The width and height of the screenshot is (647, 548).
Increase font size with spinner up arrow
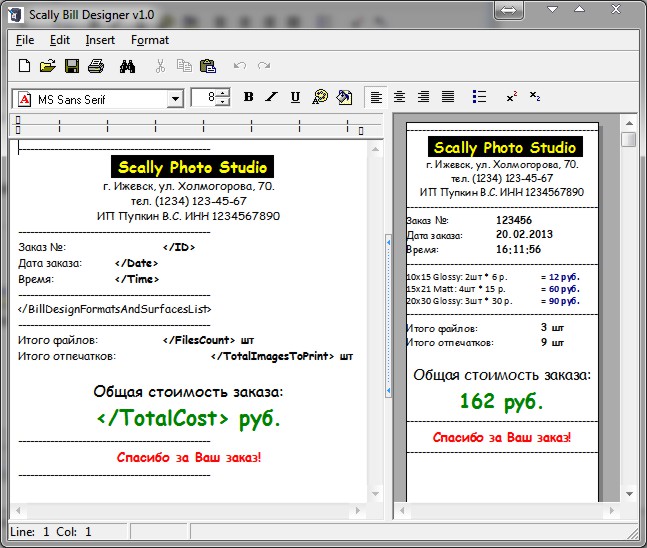223,93
